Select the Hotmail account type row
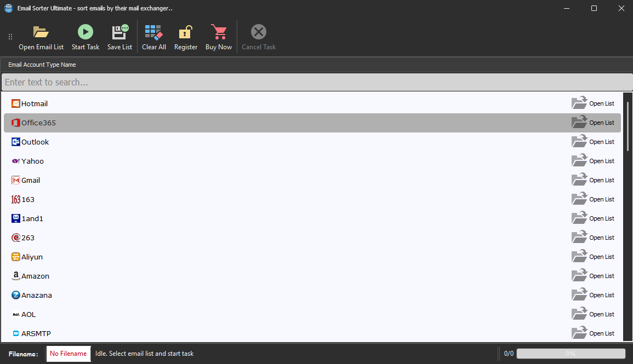 point(219,103)
